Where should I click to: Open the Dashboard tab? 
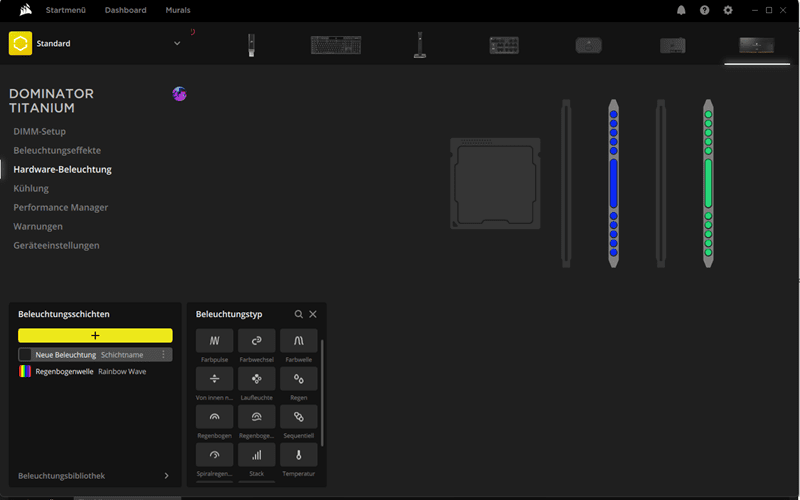(x=126, y=10)
